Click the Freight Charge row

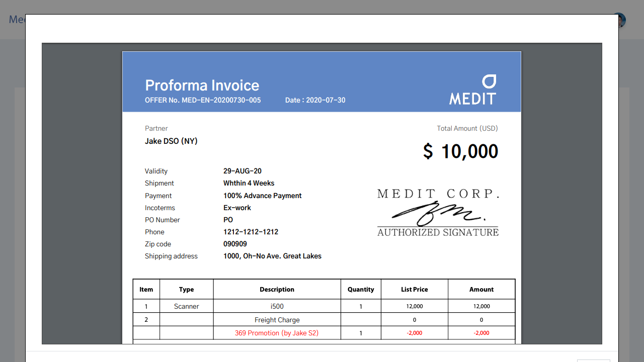(x=277, y=319)
